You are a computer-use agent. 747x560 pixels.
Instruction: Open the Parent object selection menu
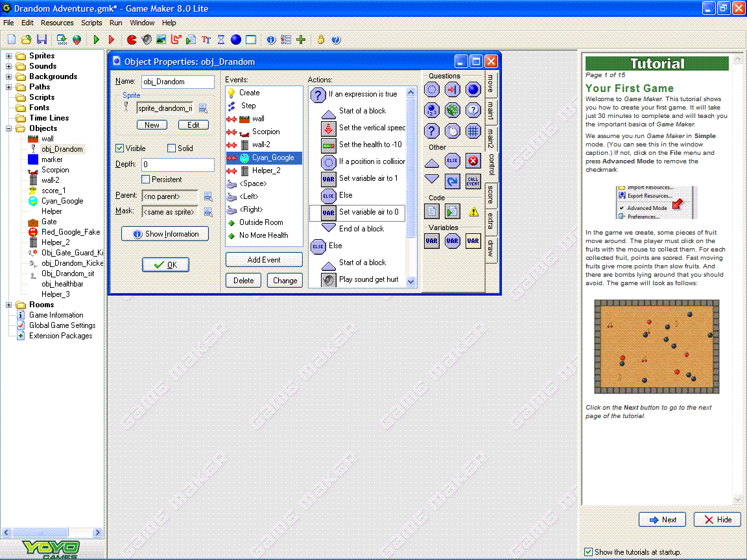[207, 196]
